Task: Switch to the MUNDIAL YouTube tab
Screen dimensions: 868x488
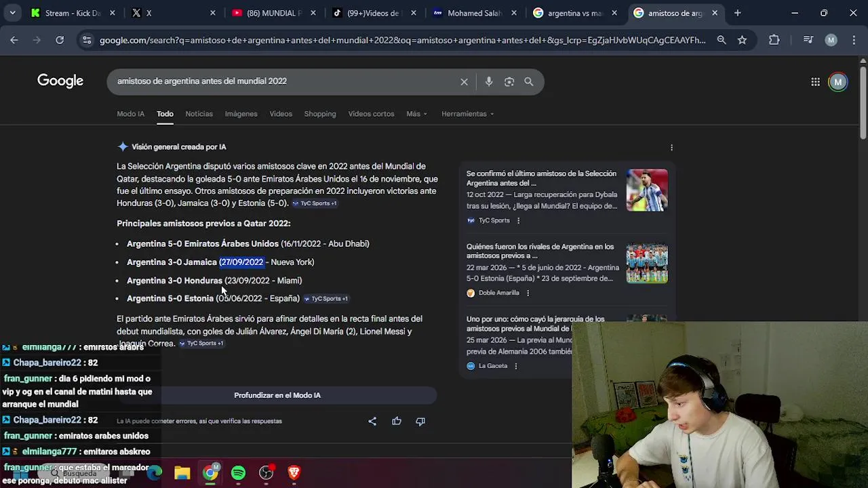Action: pos(273,13)
